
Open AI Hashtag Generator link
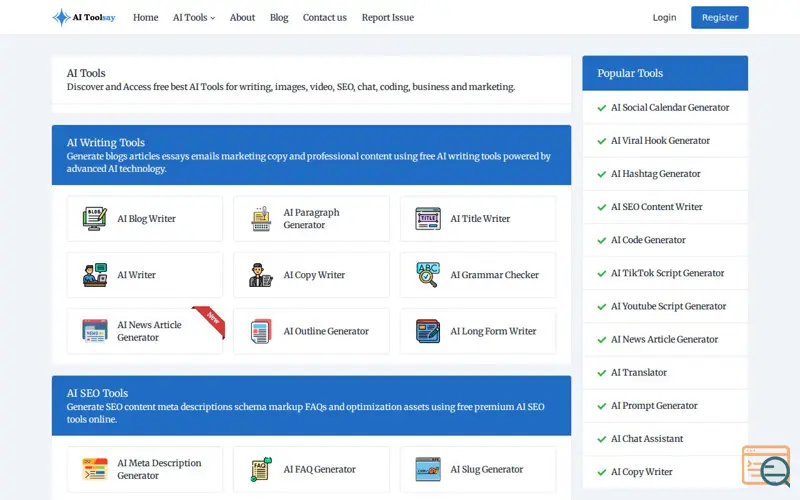pyautogui.click(x=656, y=173)
